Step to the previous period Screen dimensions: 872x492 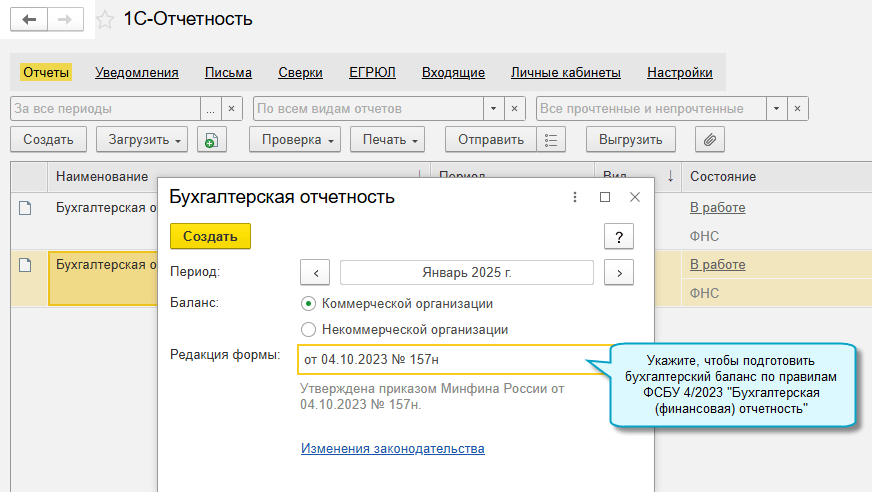click(x=315, y=272)
